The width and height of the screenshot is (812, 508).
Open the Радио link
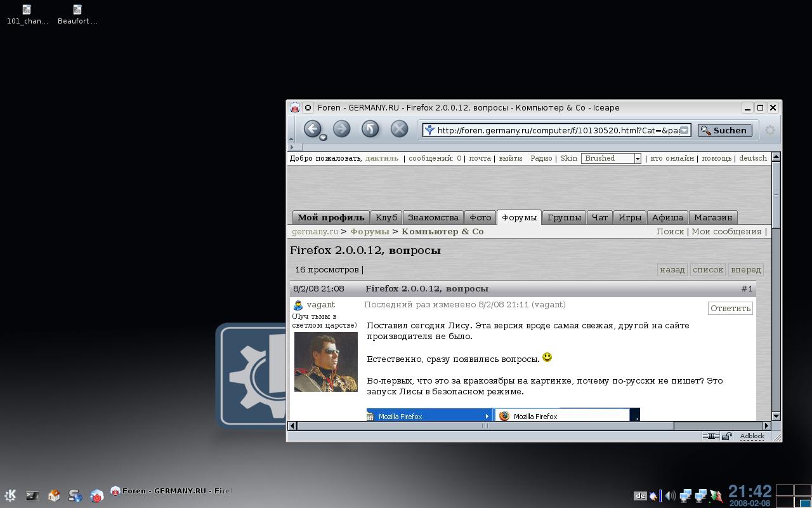tap(541, 158)
